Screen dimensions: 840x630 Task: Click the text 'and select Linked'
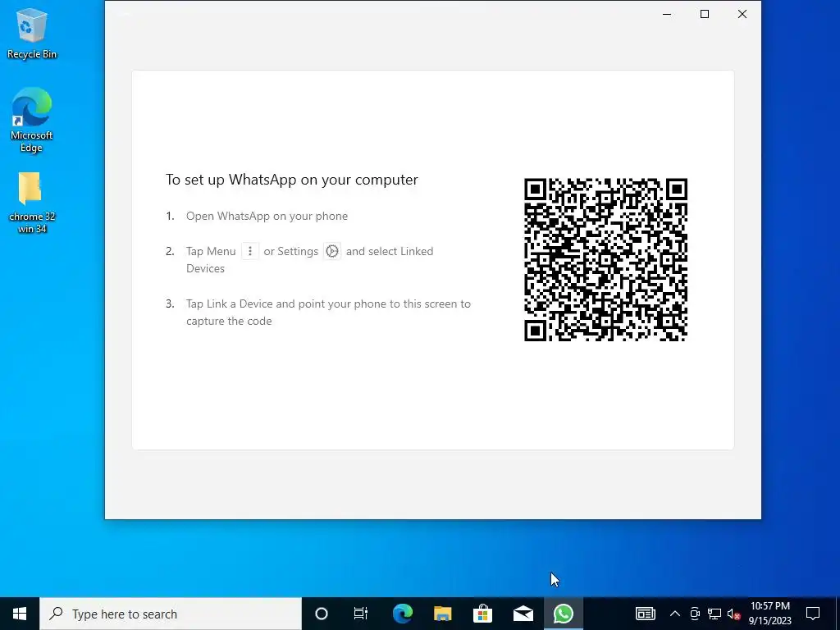pyautogui.click(x=390, y=251)
